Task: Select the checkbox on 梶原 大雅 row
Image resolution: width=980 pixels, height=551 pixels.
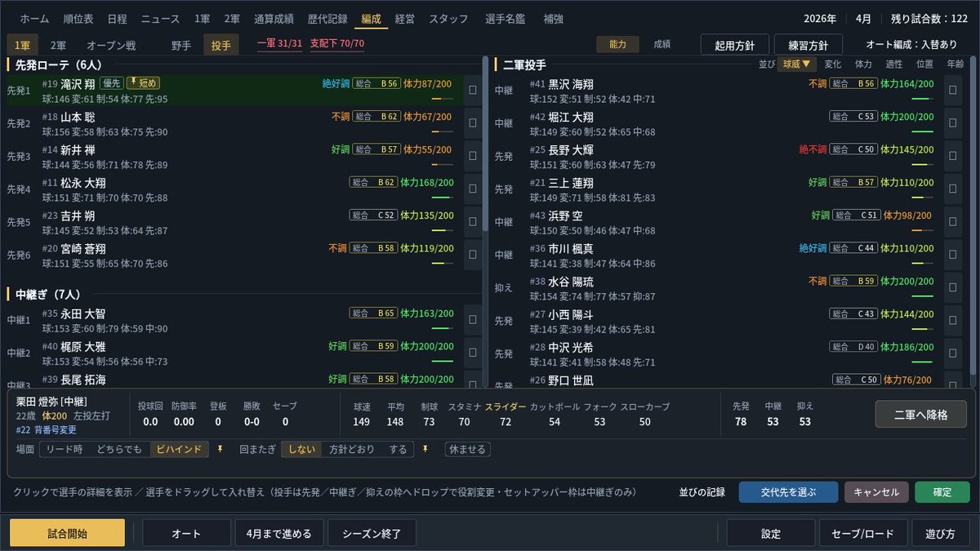Action: point(472,352)
